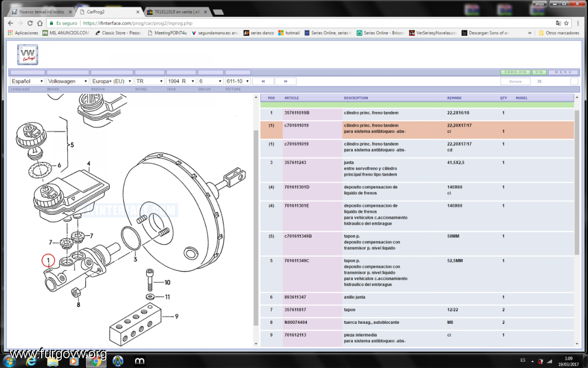
Task: Click callout number 9 in the brake diagram
Action: pos(176,316)
